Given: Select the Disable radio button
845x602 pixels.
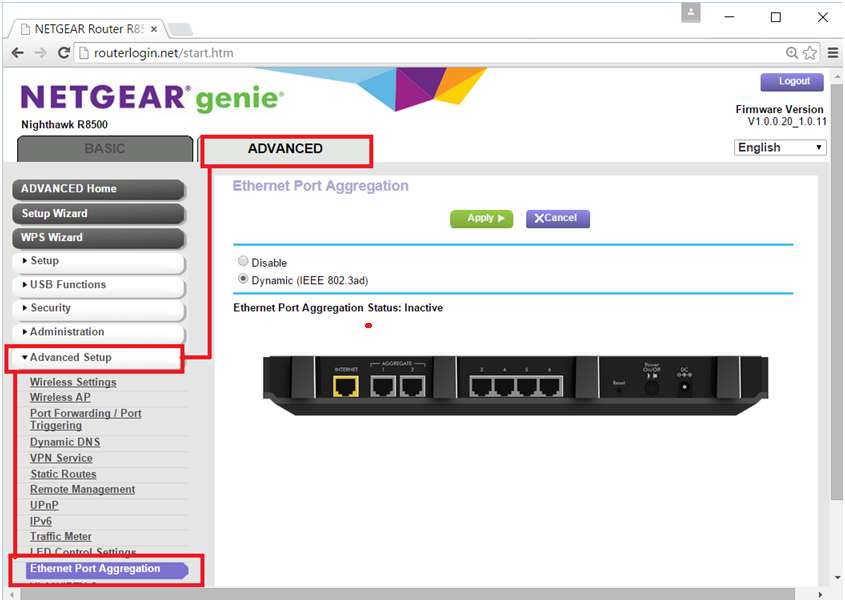Looking at the screenshot, I should pyautogui.click(x=243, y=261).
